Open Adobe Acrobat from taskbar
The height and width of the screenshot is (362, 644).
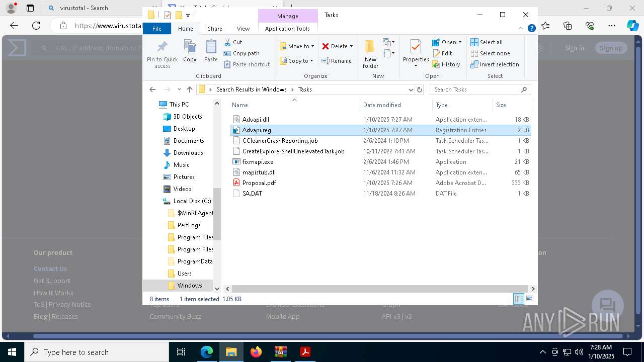tap(305, 352)
